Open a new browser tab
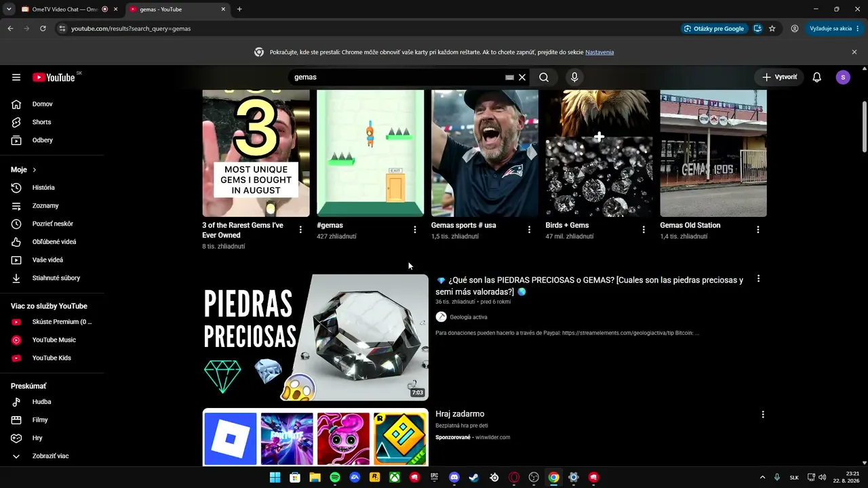This screenshot has height=488, width=868. [x=239, y=9]
